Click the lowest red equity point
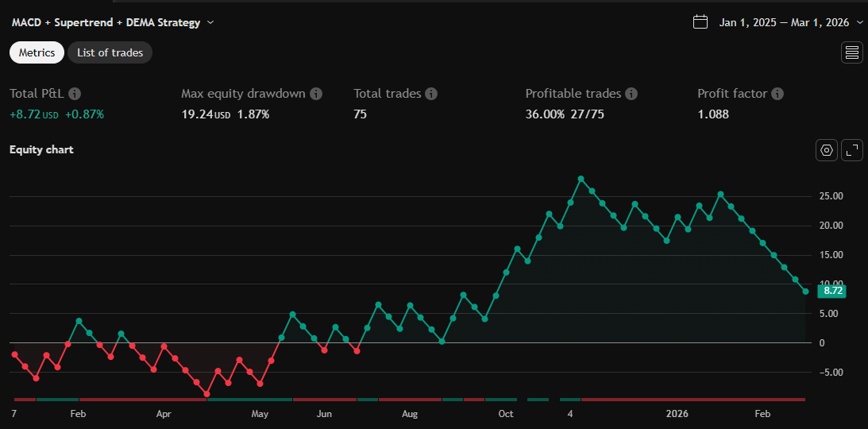 (x=207, y=394)
